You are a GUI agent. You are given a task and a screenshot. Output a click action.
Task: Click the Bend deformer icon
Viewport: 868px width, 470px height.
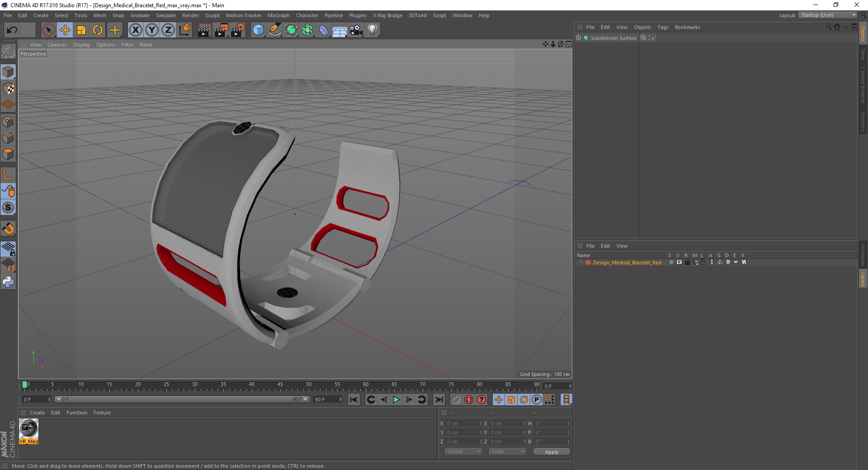[x=324, y=30]
